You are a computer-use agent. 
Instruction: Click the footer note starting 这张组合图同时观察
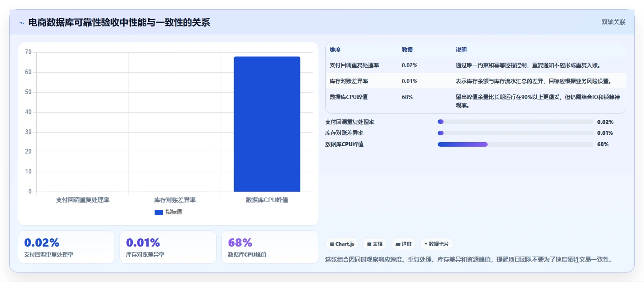[469, 260]
